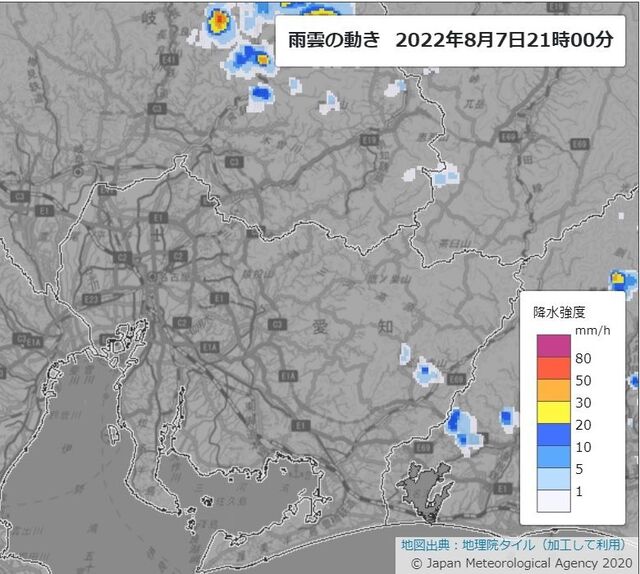Click the medium blue 5–10 legend swatch
Screen dimensions: 640x574
click(553, 456)
